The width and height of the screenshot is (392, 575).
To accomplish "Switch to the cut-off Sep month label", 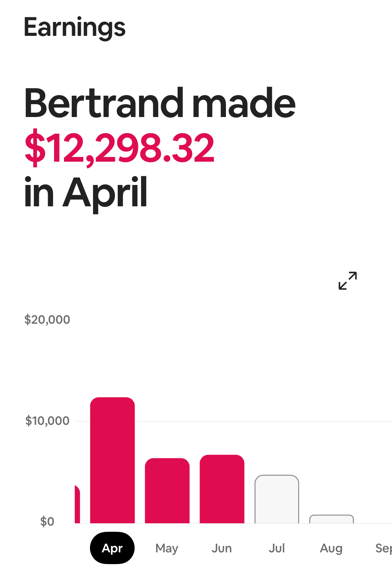I will [384, 548].
